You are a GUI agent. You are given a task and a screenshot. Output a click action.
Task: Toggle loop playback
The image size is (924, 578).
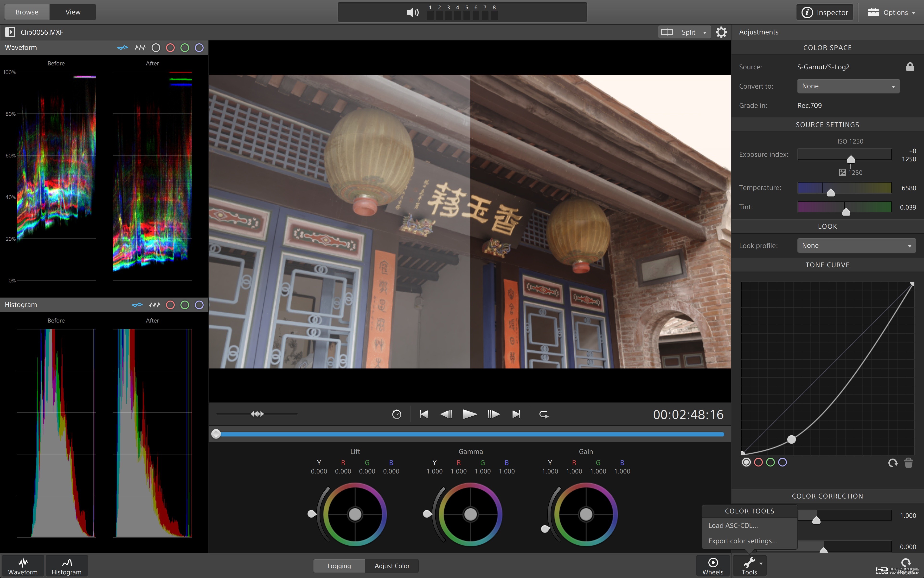[544, 414]
